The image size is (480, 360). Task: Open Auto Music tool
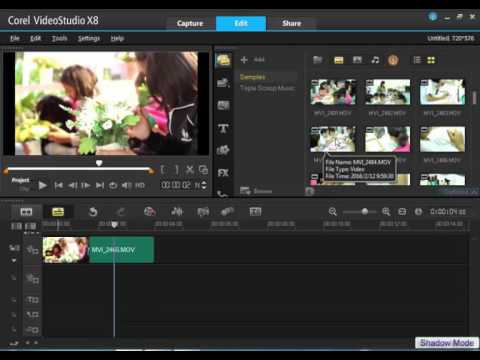click(x=203, y=212)
